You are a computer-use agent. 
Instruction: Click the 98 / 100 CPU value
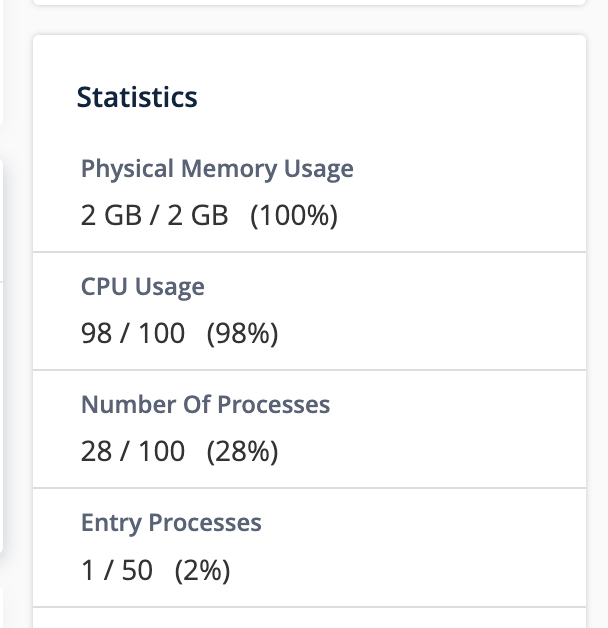(x=133, y=334)
